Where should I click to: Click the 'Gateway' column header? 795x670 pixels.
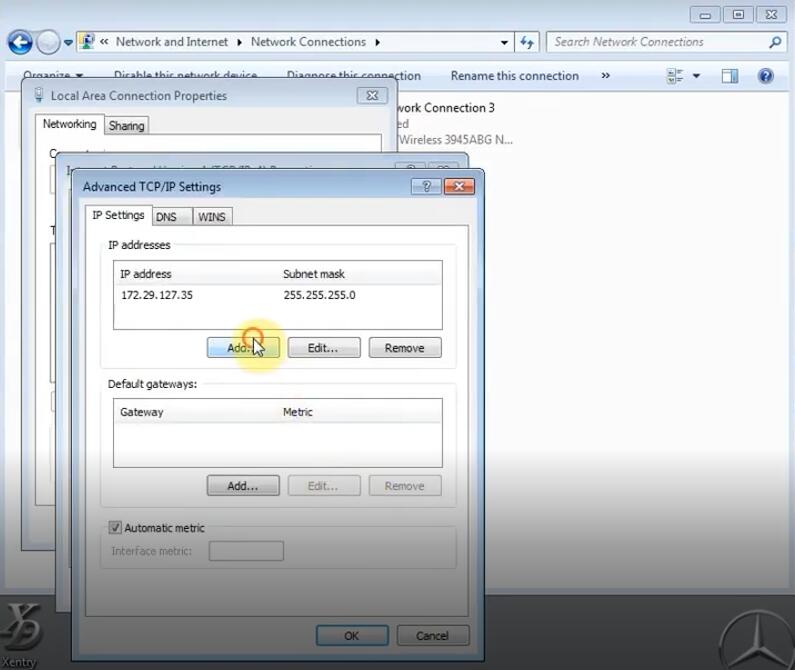(141, 412)
